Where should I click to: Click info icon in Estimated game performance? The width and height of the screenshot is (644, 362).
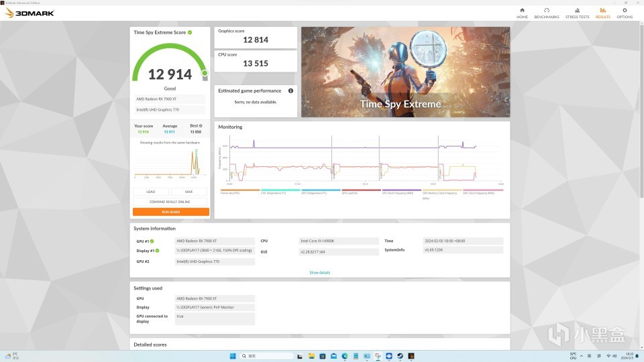pyautogui.click(x=290, y=90)
